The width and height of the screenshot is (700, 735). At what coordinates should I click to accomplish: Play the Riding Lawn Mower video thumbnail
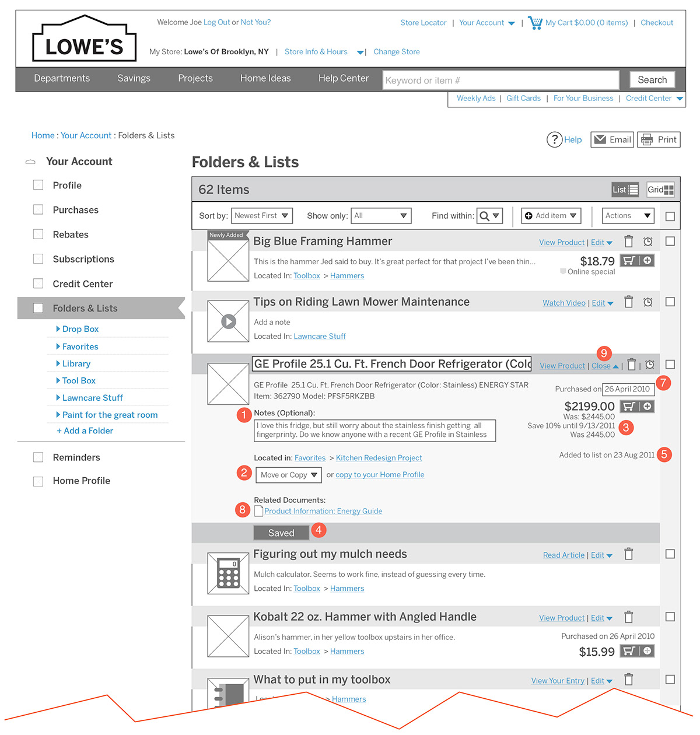pos(229,321)
